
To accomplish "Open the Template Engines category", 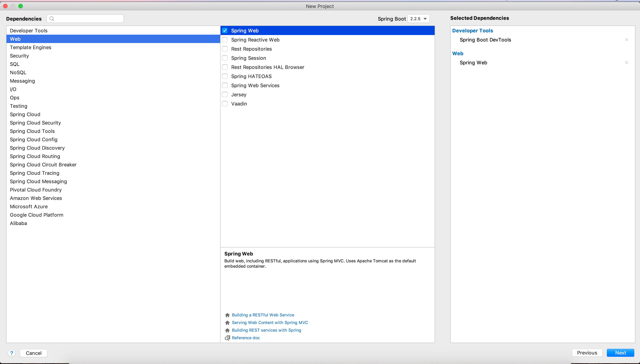I will [x=113, y=47].
